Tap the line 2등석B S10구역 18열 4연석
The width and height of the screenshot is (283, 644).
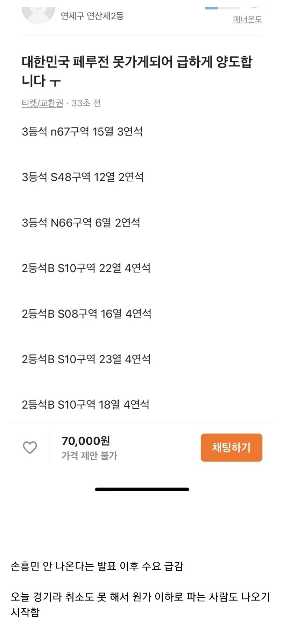click(85, 405)
